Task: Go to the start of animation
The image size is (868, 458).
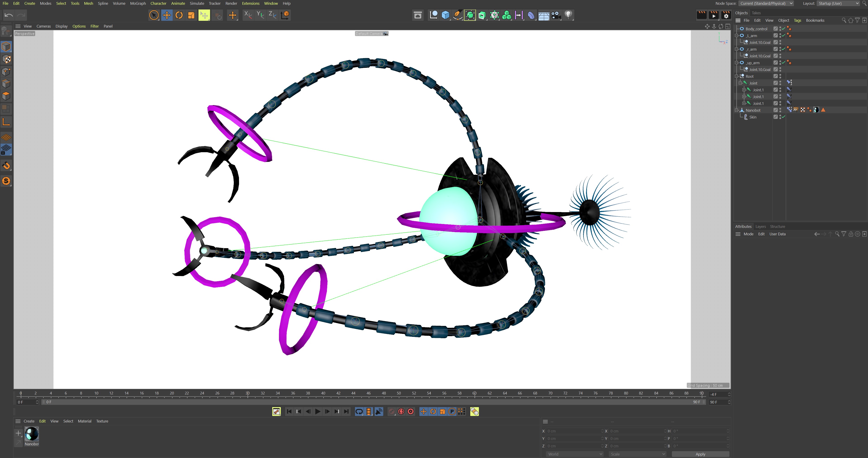Action: [289, 411]
